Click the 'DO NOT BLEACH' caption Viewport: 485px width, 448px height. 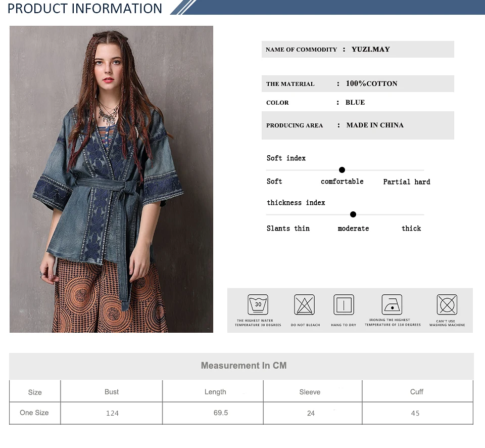click(x=305, y=325)
